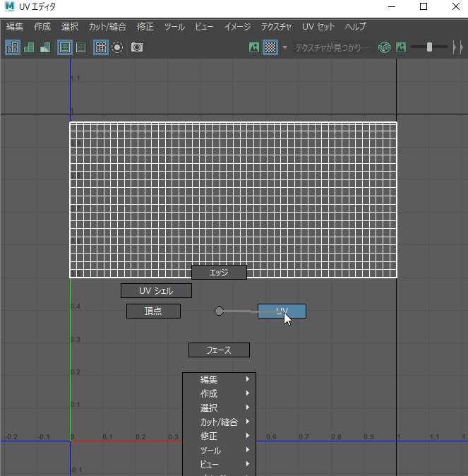Toggle display image icon

254,47
